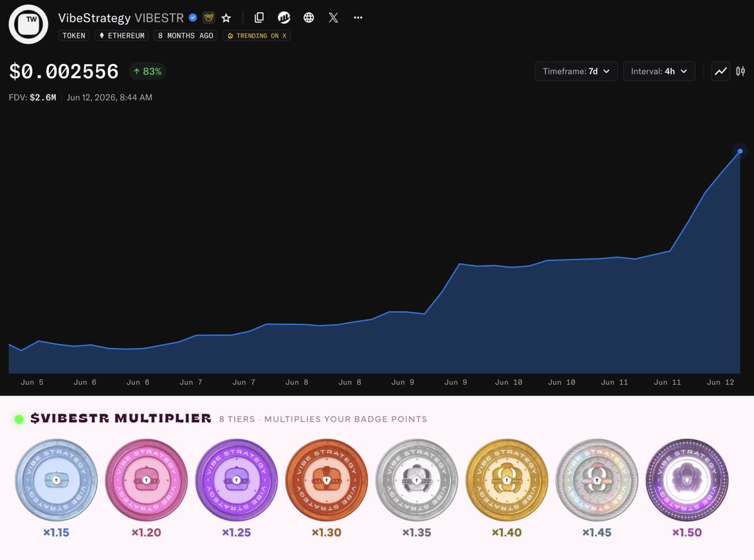754x560 pixels.
Task: Click the Jun 12, 2026, 8:44 AM timestamp
Action: [x=109, y=97]
